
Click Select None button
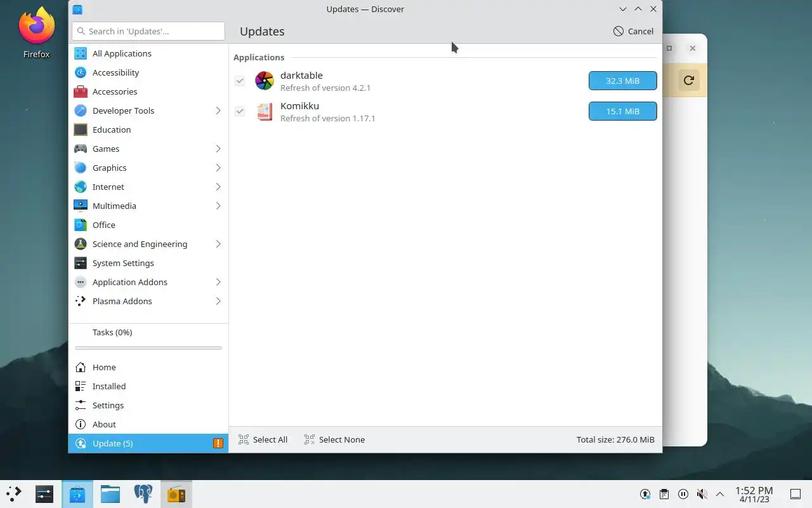pyautogui.click(x=335, y=439)
